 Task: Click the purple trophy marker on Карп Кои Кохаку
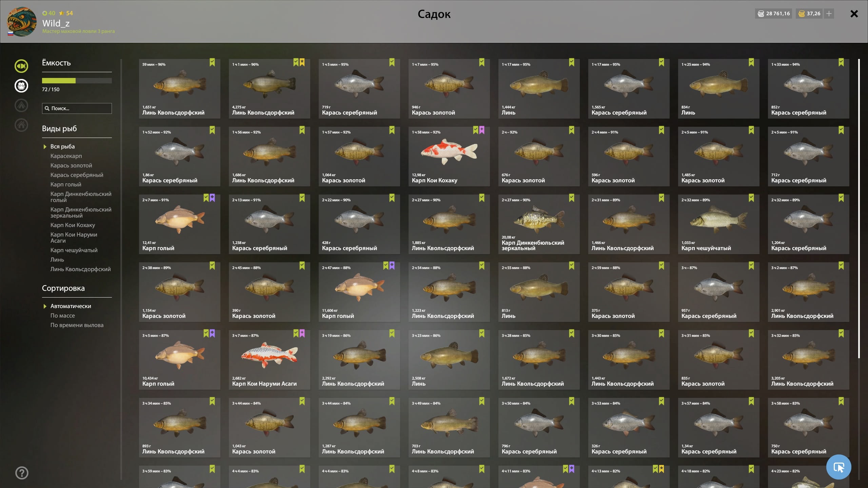(x=482, y=130)
